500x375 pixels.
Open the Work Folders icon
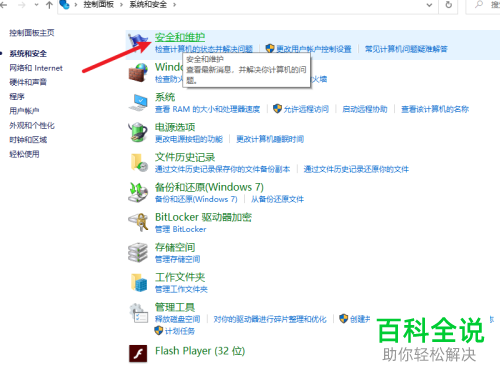coord(139,282)
